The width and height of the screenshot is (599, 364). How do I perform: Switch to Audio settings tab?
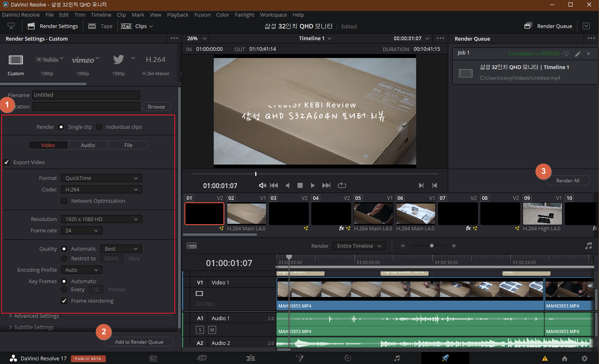click(x=88, y=145)
